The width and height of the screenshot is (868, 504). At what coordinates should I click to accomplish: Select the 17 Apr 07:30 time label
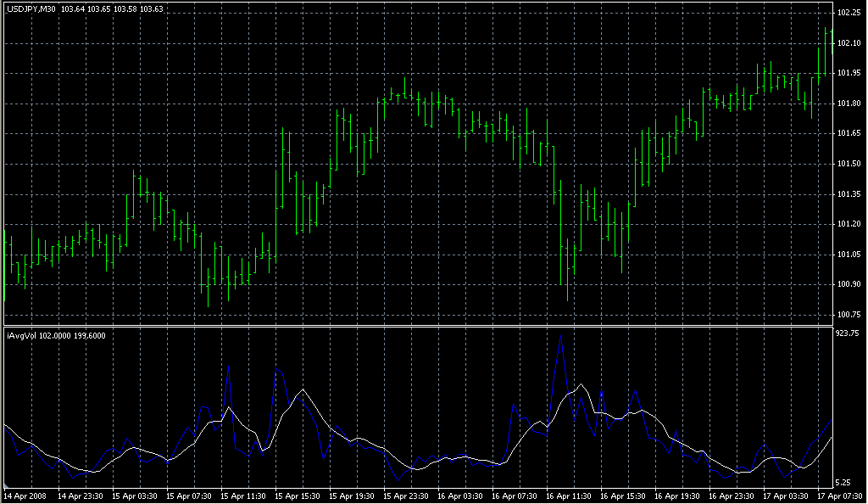(840, 496)
